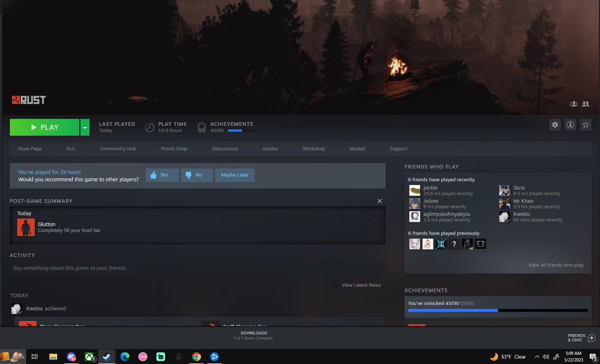This screenshot has width=600, height=364.
Task: Open the Manage gear icon for Rust
Action: [x=554, y=125]
